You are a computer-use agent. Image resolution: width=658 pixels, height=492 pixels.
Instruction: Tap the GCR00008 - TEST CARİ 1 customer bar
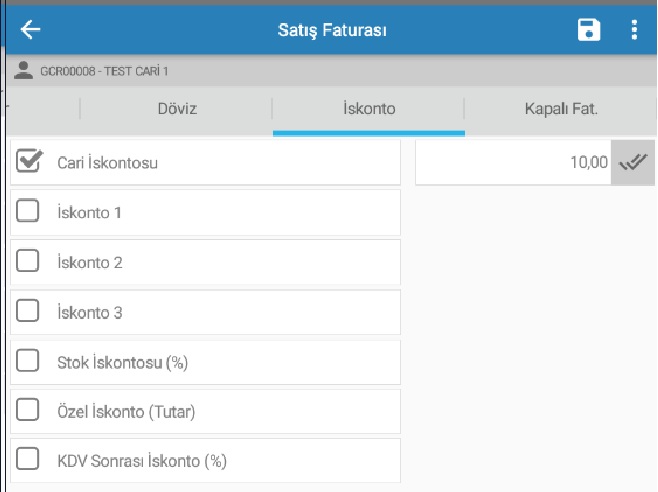pyautogui.click(x=332, y=71)
